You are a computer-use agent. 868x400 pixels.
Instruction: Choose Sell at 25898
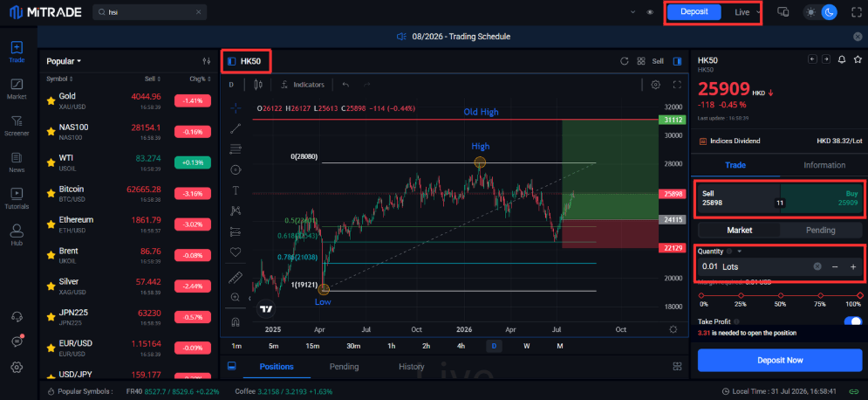(x=738, y=198)
